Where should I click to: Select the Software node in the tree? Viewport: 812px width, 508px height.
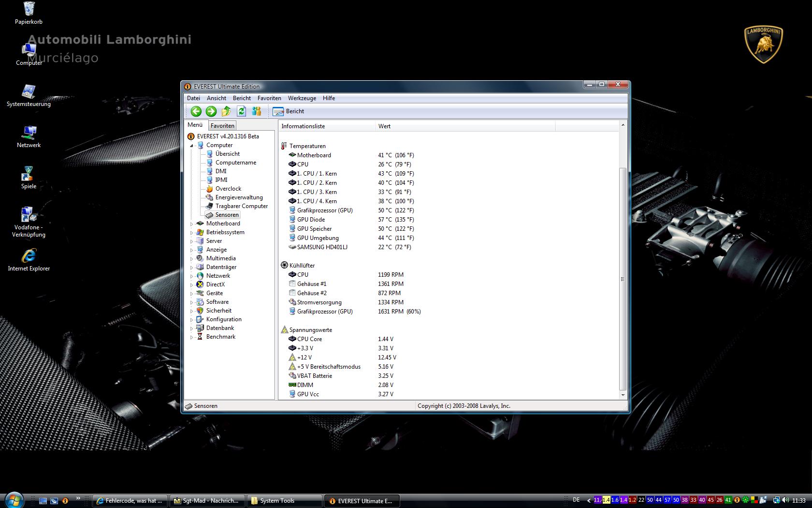pos(217,302)
